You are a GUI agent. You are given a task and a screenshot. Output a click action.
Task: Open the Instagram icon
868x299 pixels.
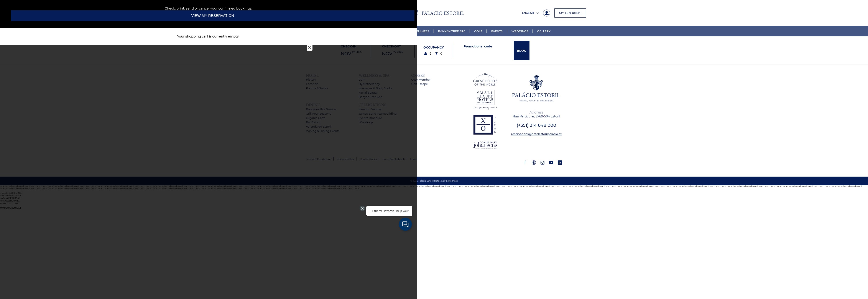point(542,162)
